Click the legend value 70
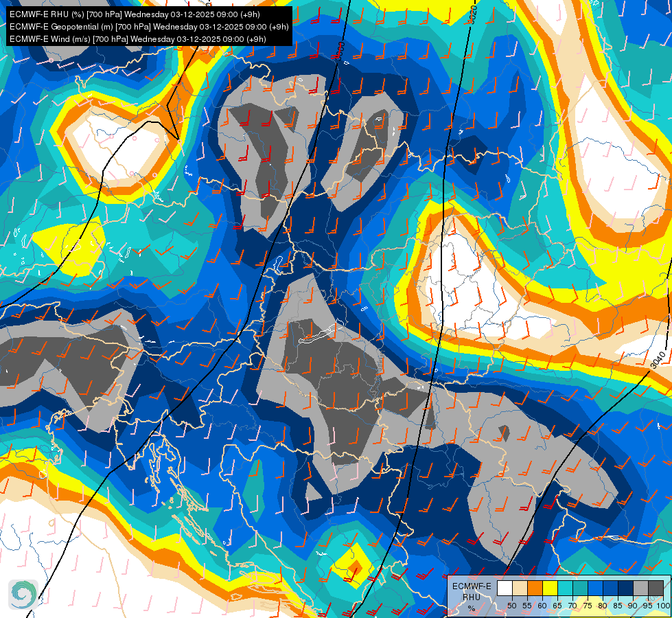The image size is (672, 618). click(572, 606)
